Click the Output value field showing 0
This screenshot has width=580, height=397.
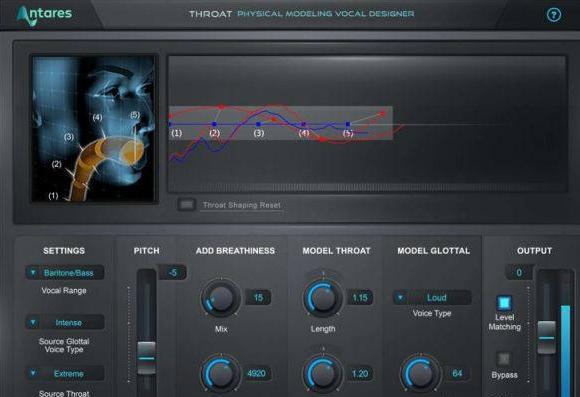click(519, 273)
